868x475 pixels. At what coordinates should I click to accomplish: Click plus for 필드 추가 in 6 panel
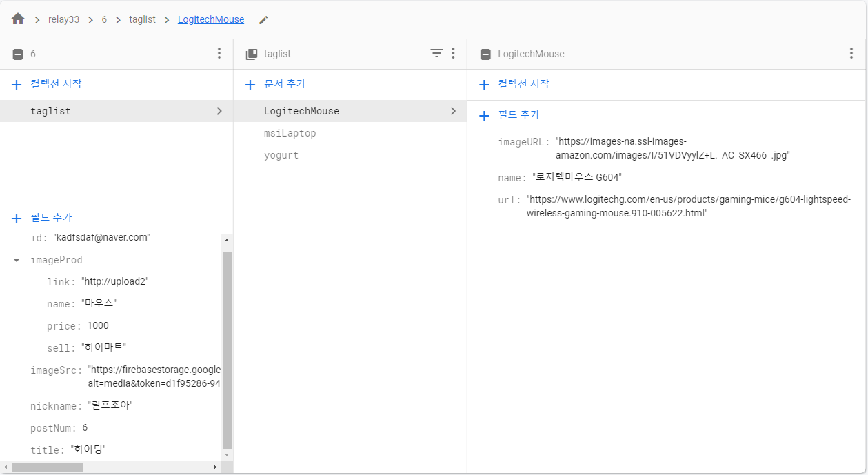17,218
